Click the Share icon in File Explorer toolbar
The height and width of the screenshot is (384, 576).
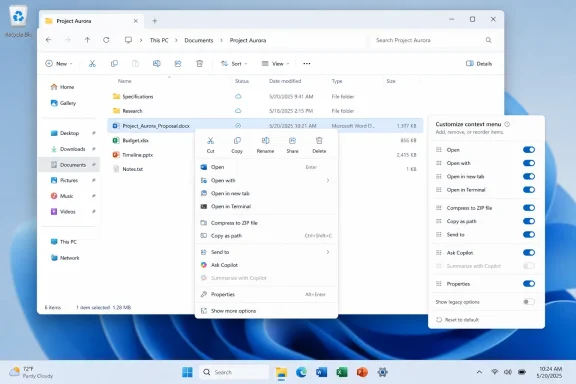(178, 64)
